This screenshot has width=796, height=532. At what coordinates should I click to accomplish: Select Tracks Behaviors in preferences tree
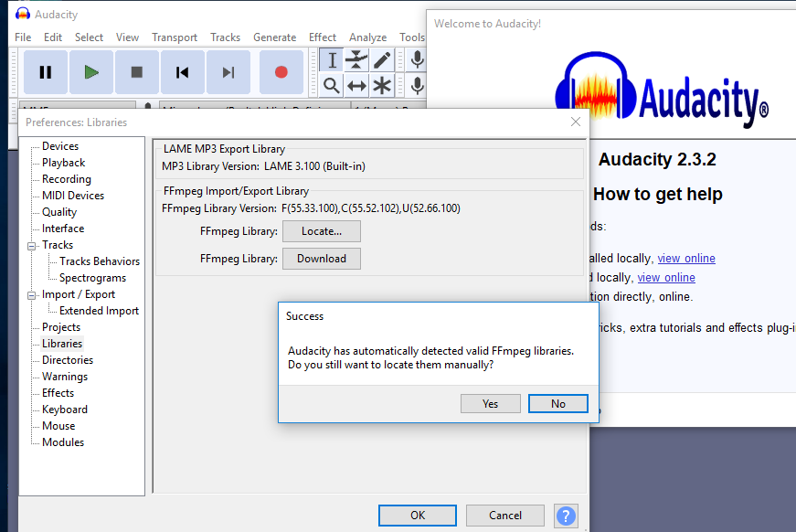(x=100, y=261)
